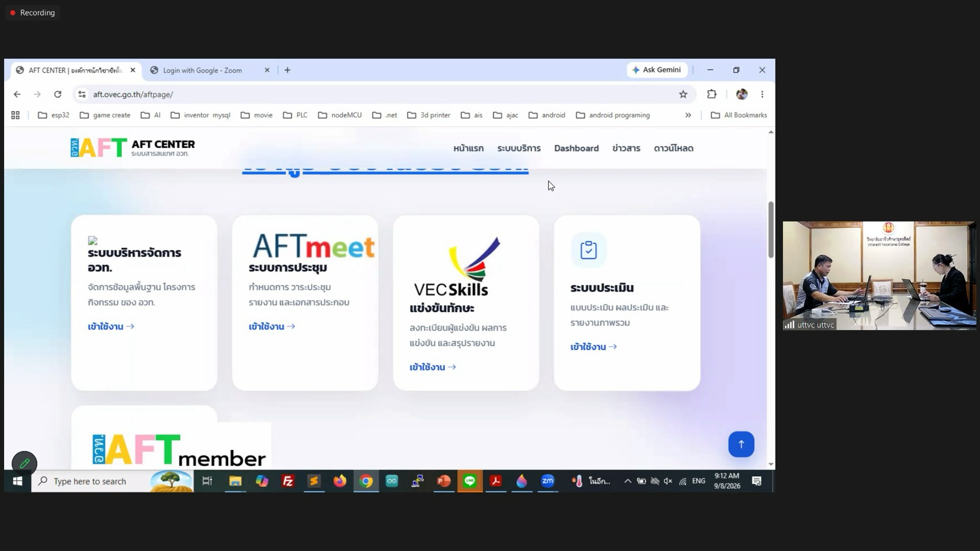Viewport: 980px width, 551px height.
Task: Show hidden system tray icons
Action: point(627,481)
